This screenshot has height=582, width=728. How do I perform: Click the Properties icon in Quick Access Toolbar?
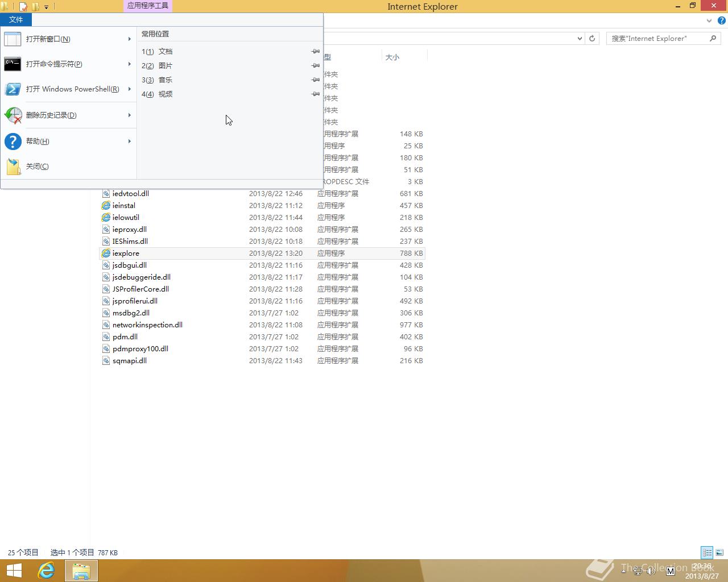pos(23,7)
